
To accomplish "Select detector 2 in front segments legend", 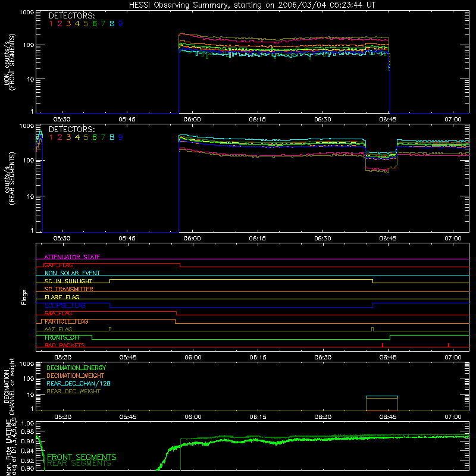I will 60,24.
